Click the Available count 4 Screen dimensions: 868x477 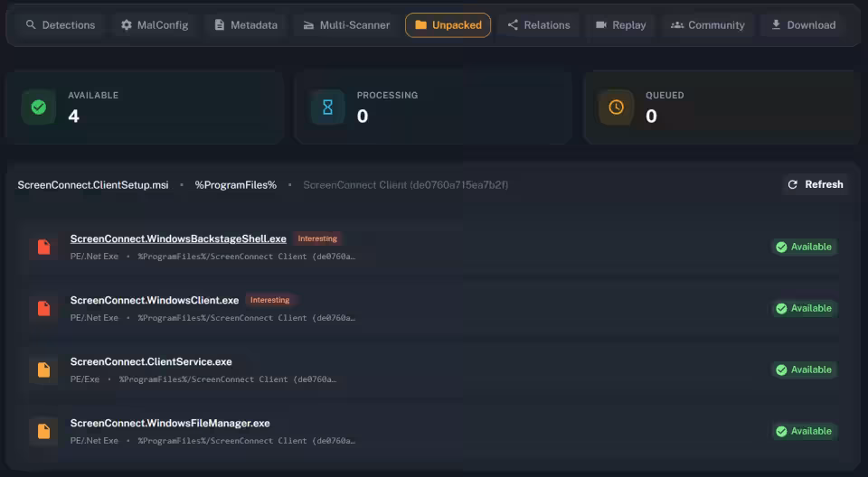pyautogui.click(x=73, y=117)
